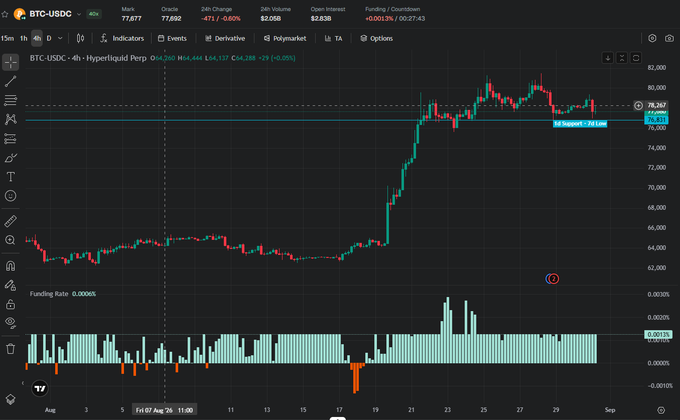This screenshot has width=680, height=420.
Task: Click the Funding countdown 00:27:43
Action: pyautogui.click(x=412, y=19)
